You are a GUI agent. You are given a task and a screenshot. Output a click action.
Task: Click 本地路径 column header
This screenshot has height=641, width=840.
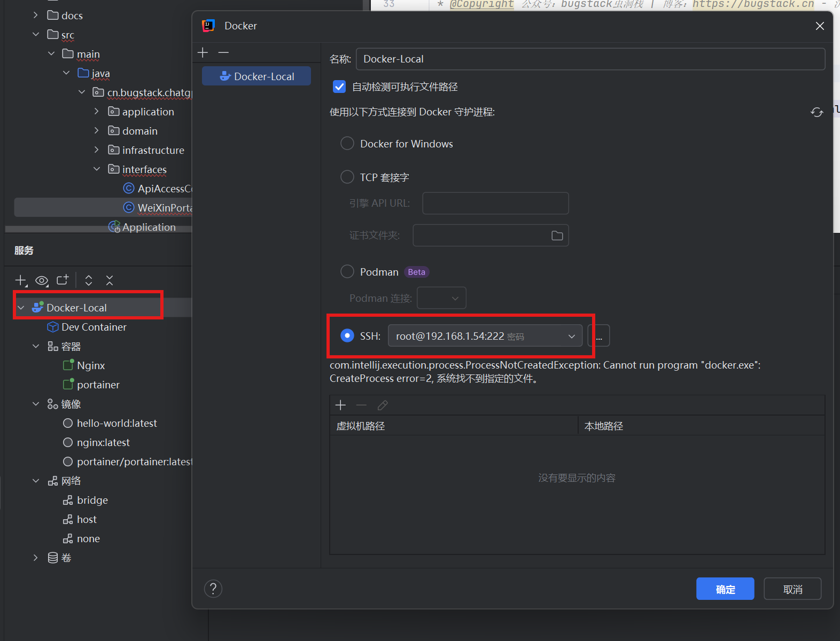[x=702, y=426]
